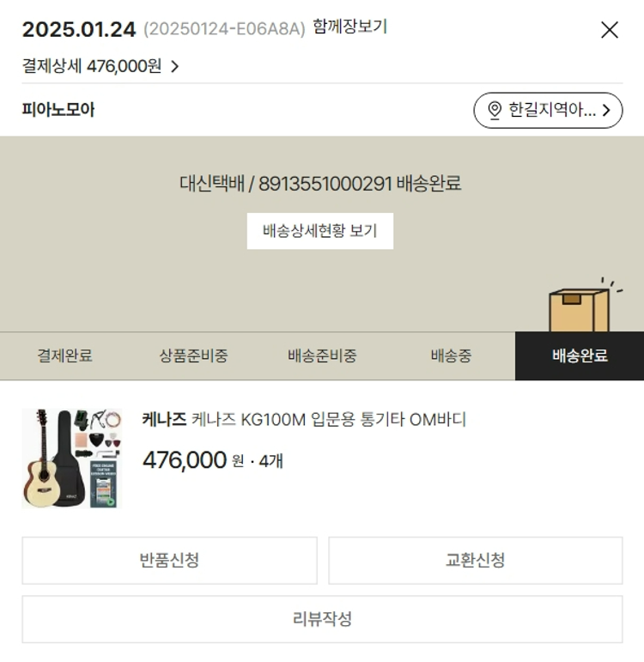Image resolution: width=644 pixels, height=662 pixels.
Task: Open the guitar product thumbnail
Action: click(72, 459)
